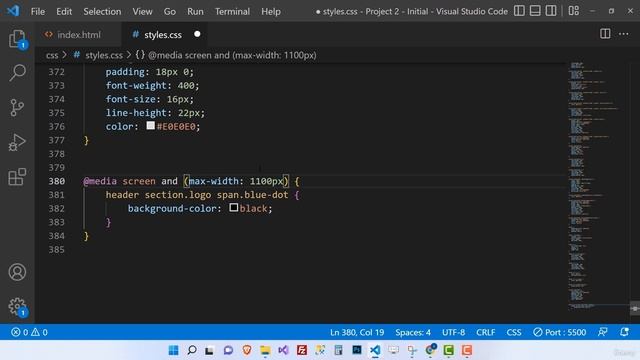Open Brave browser on taskbar
640x360 pixels.
[247, 350]
